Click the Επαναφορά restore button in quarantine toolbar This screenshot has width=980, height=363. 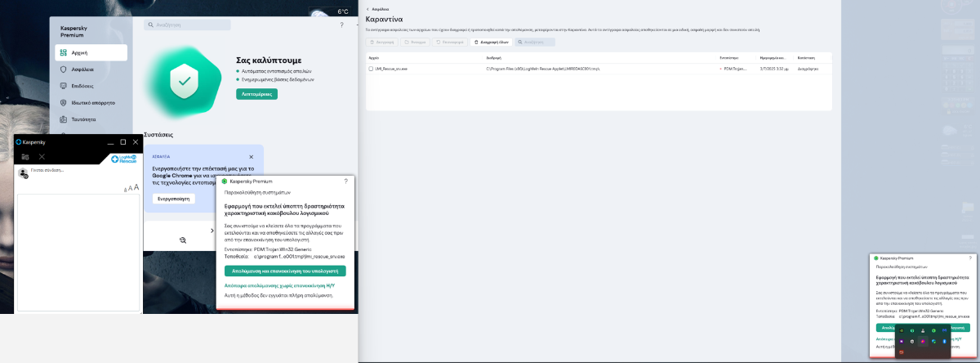(450, 41)
